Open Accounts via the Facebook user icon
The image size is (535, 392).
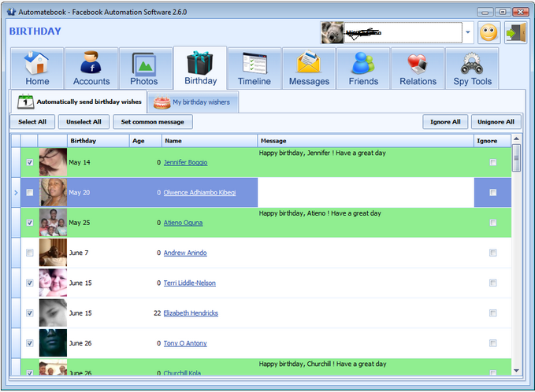click(x=91, y=62)
